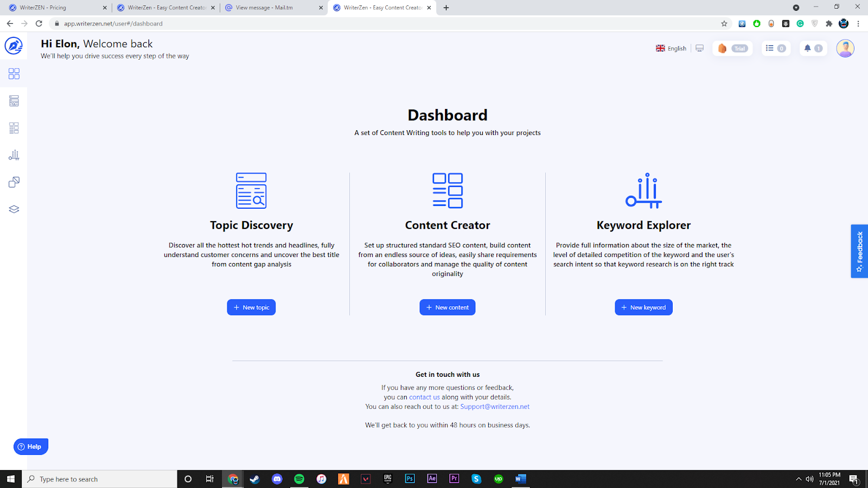Viewport: 868px width, 488px height.
Task: Open the plagiarism checker copy icon in sidebar
Action: coord(14,182)
